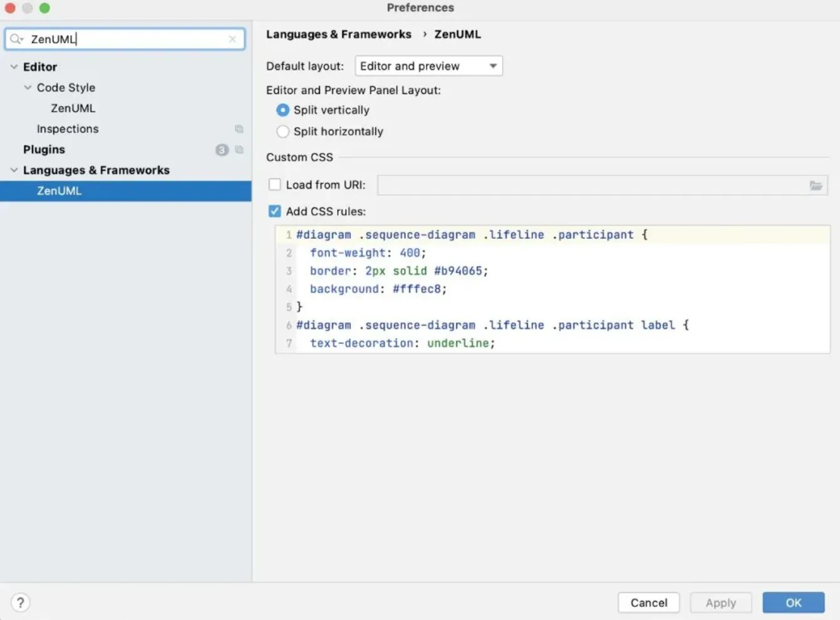Viewport: 840px width, 620px height.
Task: Click project-level icon next to Plugins
Action: [x=239, y=150]
